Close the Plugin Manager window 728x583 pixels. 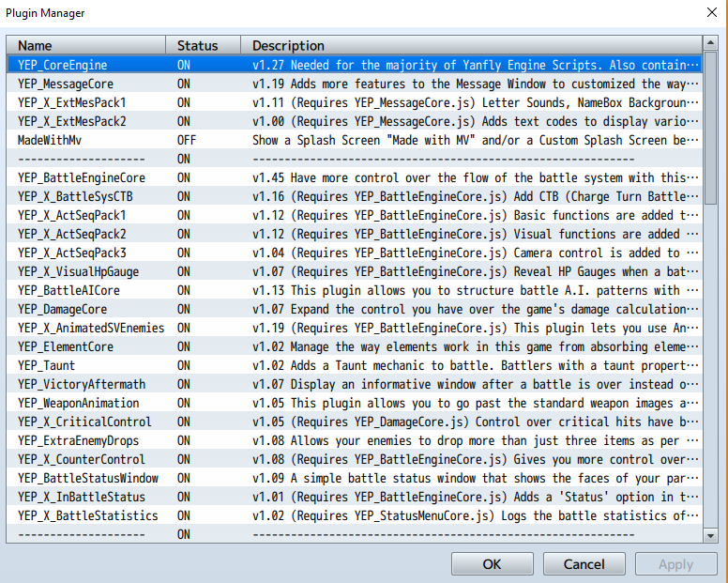712,12
